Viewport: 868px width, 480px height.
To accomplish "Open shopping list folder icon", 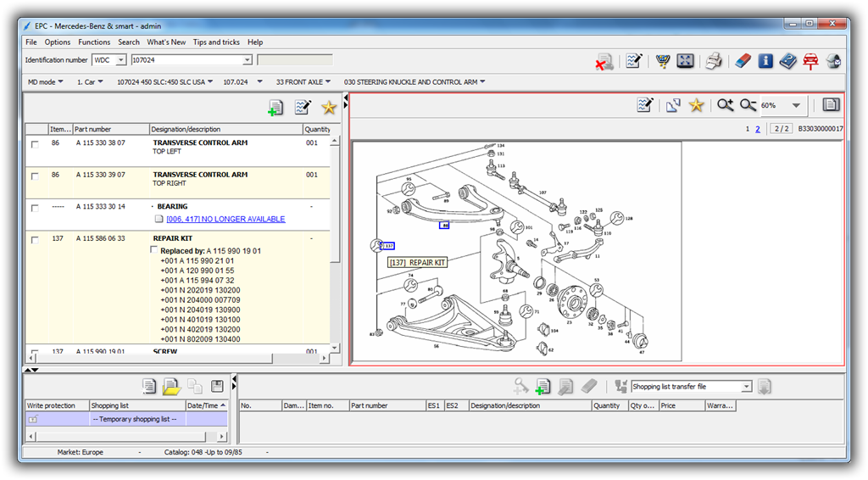I will (x=171, y=386).
